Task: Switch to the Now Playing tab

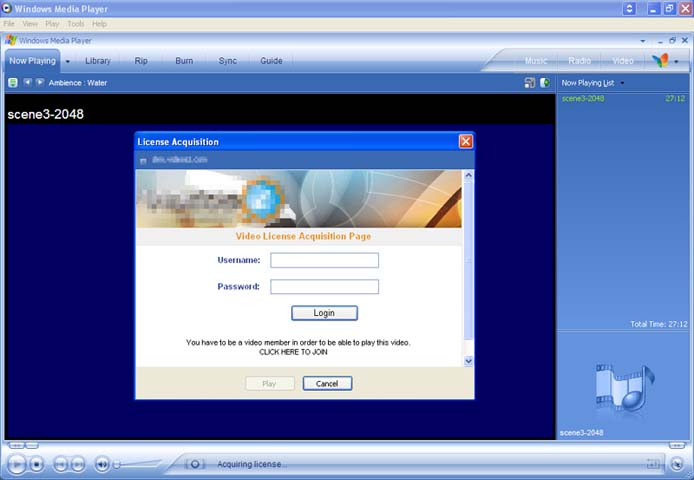Action: 32,61
